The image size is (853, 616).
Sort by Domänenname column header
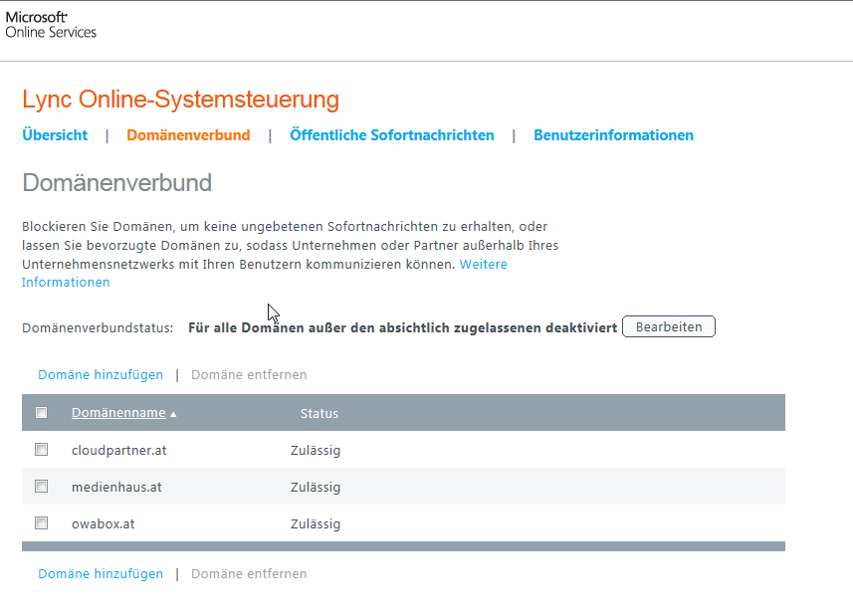(118, 413)
